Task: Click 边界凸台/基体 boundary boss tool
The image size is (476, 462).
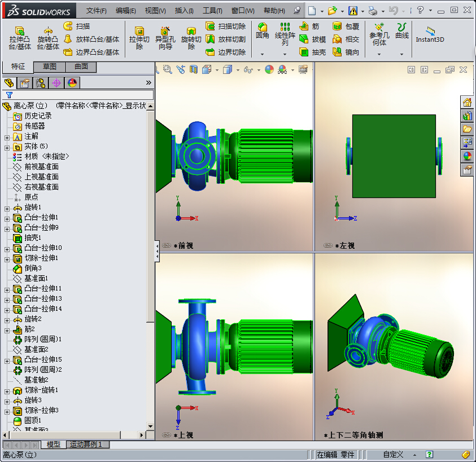Action: pos(91,52)
